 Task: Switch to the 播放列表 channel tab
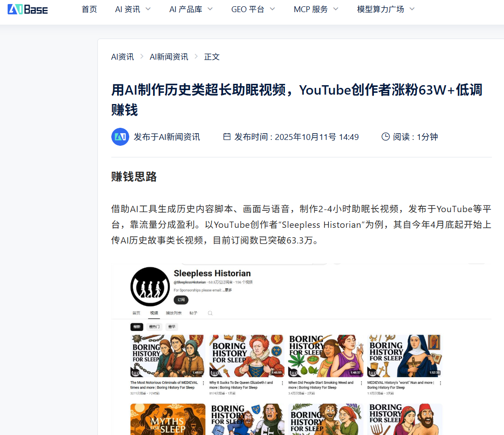point(174,313)
